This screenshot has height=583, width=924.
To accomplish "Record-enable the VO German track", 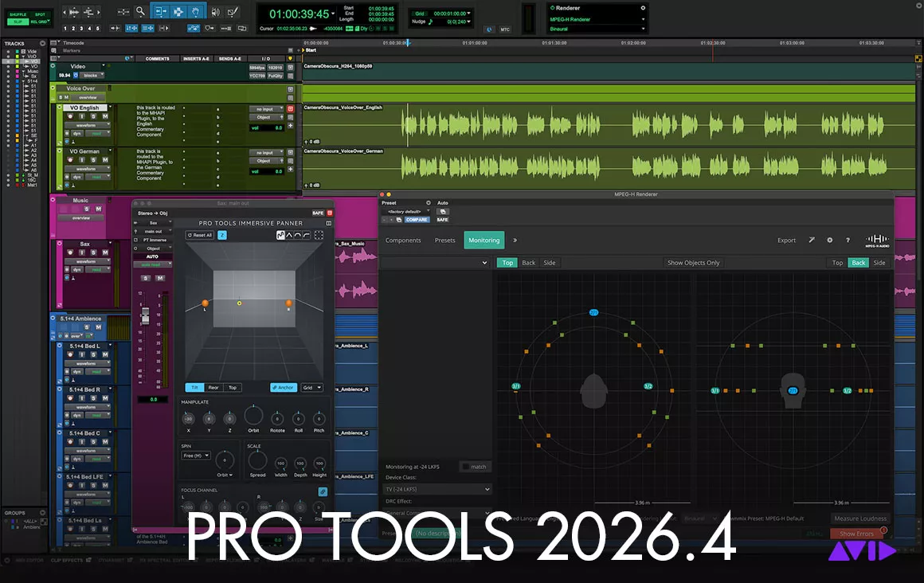I will click(x=70, y=160).
